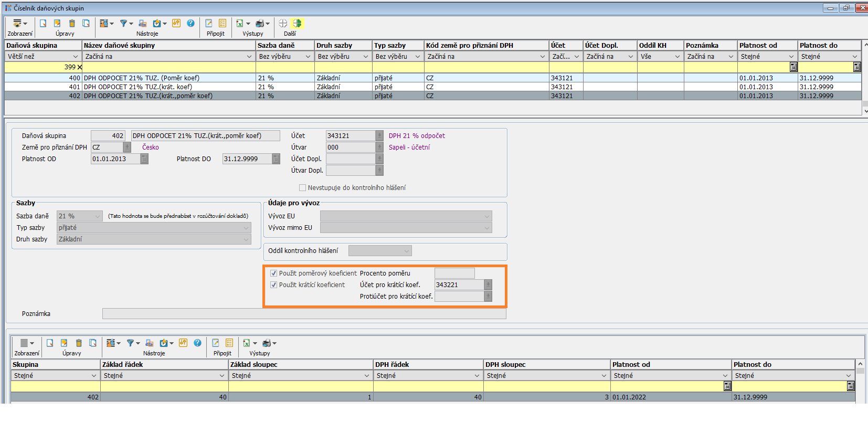This screenshot has height=422, width=868.
Task: Click the yellow-highlighted clover icon under Další
Action: (298, 24)
